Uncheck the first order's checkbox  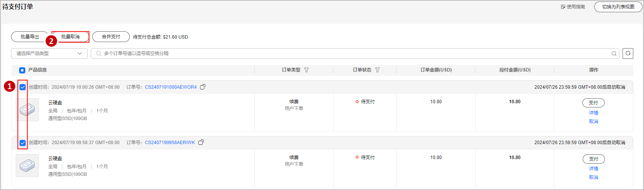[23, 87]
